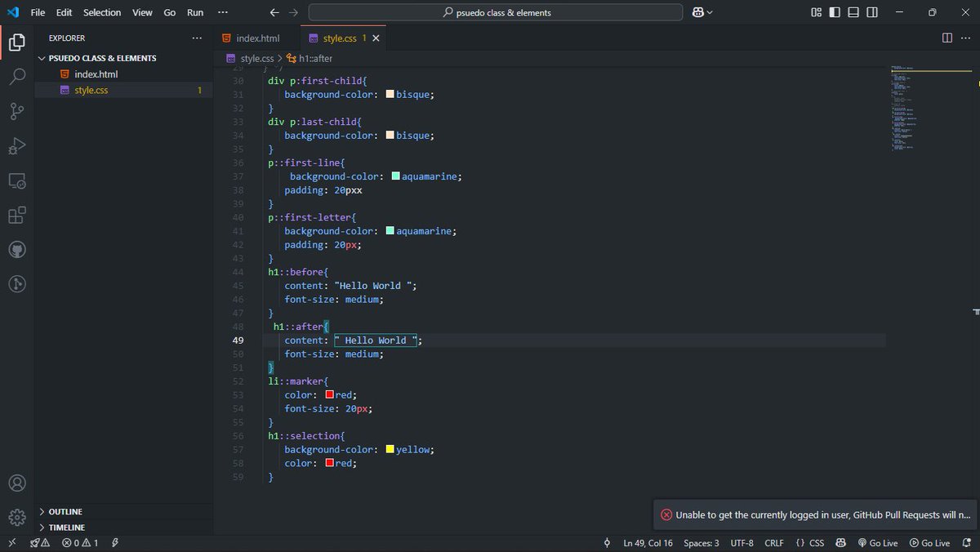Select the Source Control icon
This screenshot has height=552, width=980.
[x=16, y=111]
